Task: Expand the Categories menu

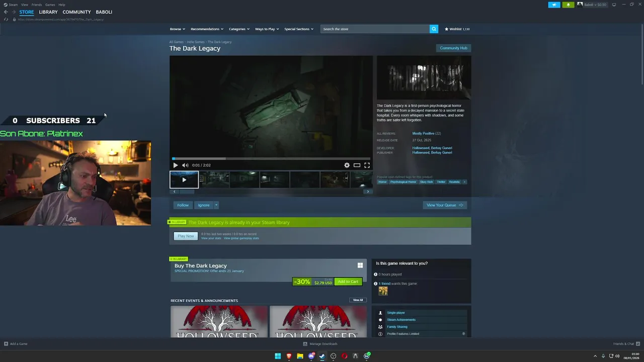Action: (x=239, y=29)
